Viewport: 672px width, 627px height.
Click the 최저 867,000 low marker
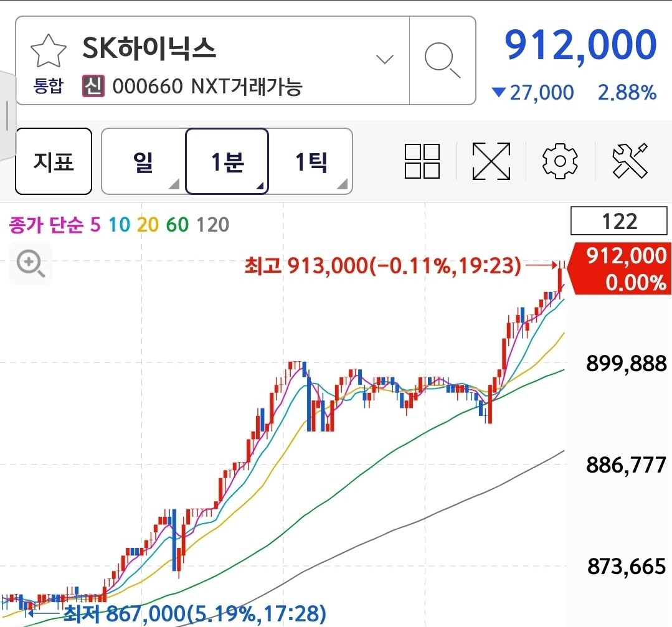coord(194,613)
